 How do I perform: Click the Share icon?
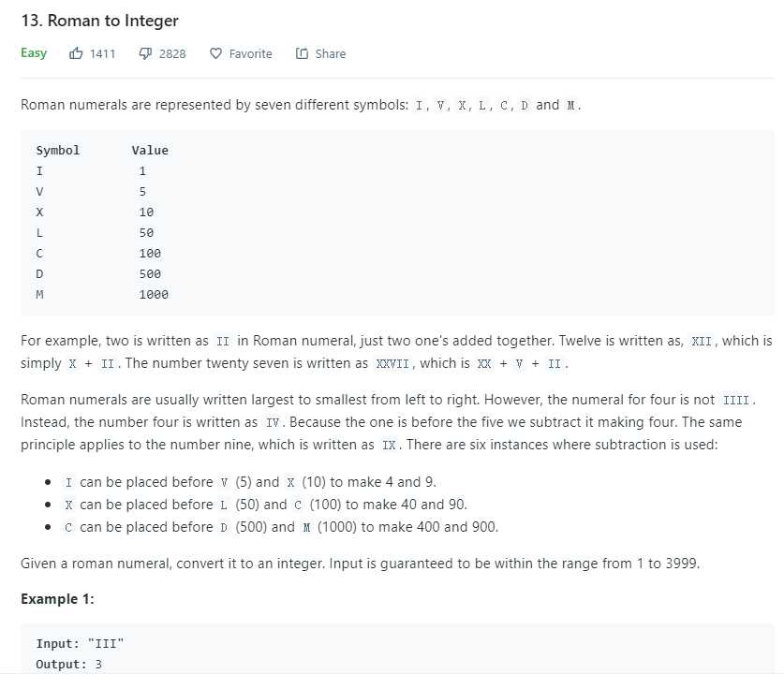click(302, 53)
